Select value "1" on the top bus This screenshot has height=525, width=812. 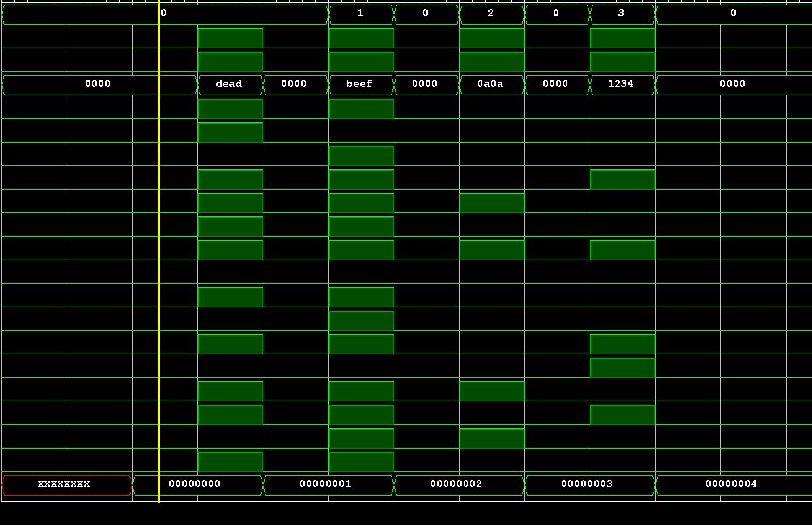click(x=360, y=14)
